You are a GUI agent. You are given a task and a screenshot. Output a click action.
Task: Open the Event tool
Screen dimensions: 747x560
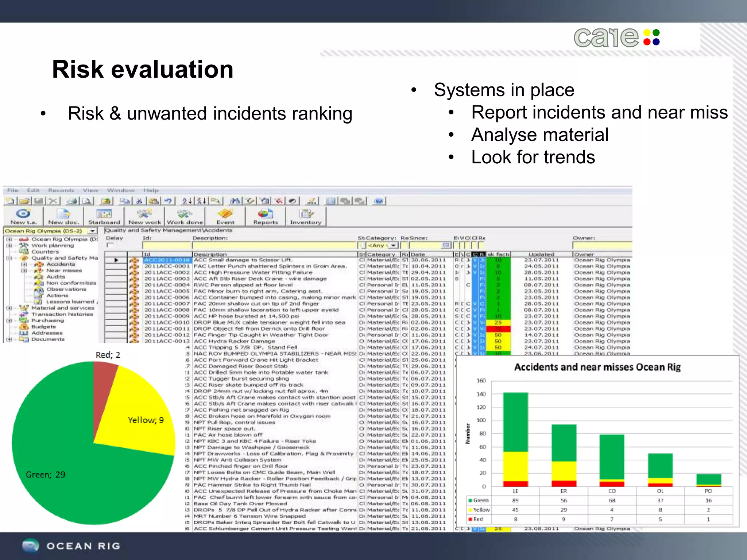tap(225, 216)
